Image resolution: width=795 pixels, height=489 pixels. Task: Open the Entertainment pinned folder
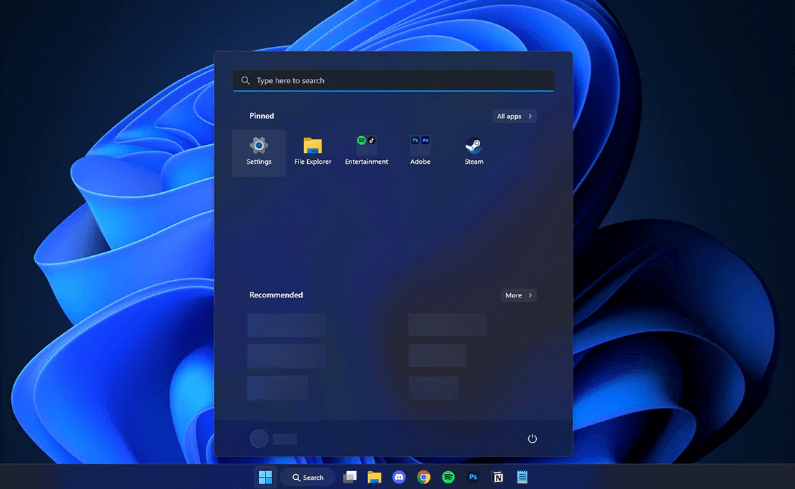[367, 152]
